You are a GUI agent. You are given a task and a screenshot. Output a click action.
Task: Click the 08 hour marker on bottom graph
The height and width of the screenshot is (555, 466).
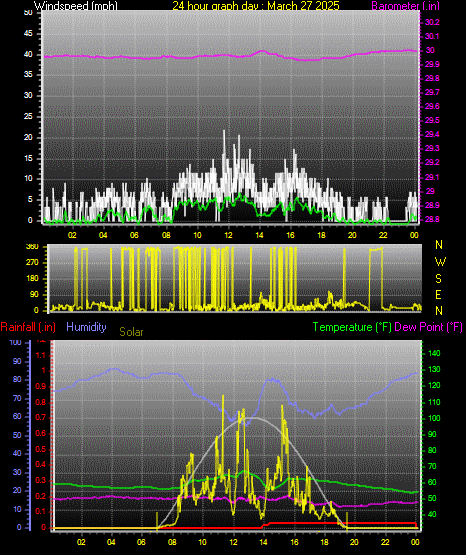click(172, 542)
